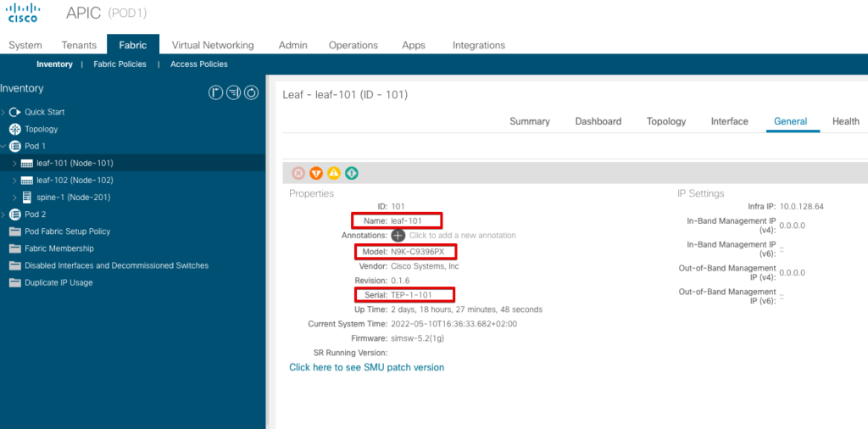Select leaf-102 (Node-102) in tree
The image size is (868, 429).
[x=75, y=181]
